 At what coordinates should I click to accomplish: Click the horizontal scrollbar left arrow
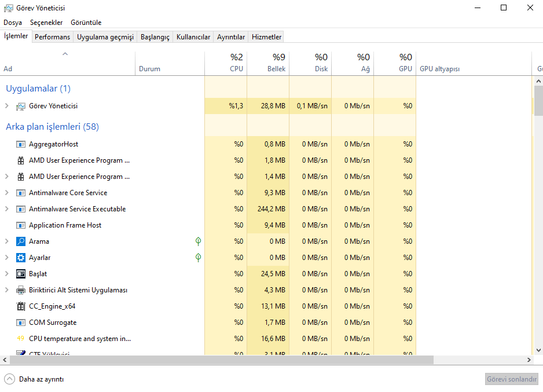point(5,360)
